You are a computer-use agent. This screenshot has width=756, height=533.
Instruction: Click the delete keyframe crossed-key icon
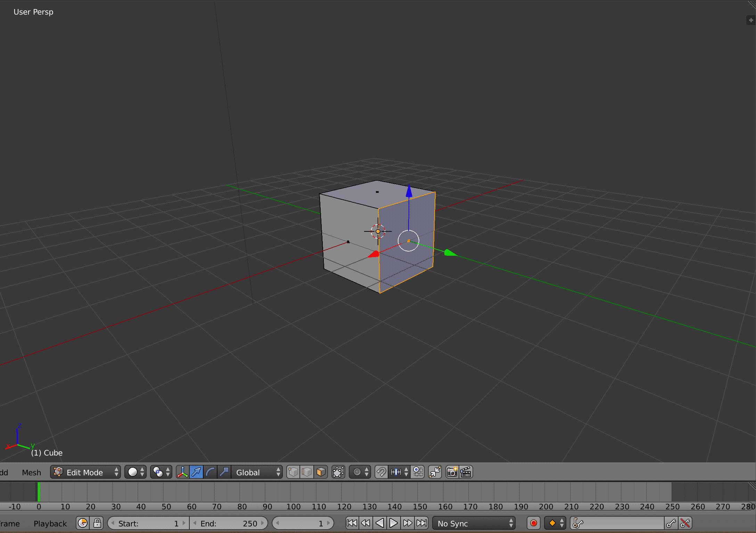[685, 523]
